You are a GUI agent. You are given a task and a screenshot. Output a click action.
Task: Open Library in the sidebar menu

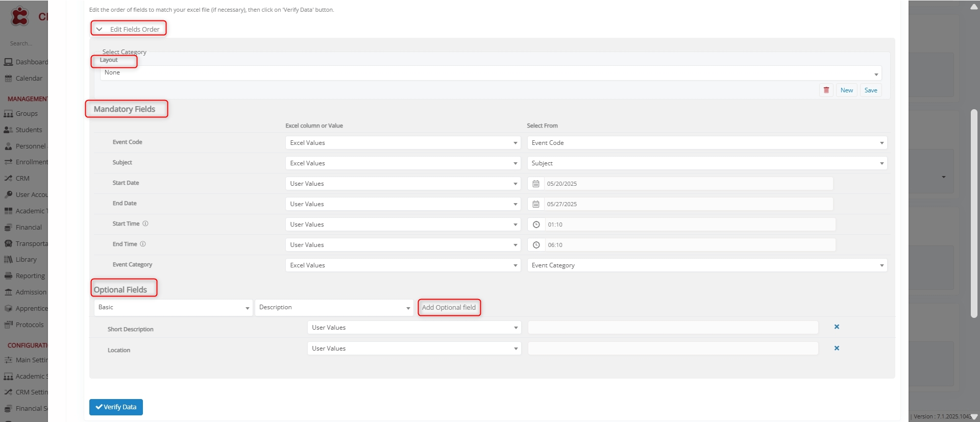click(26, 260)
